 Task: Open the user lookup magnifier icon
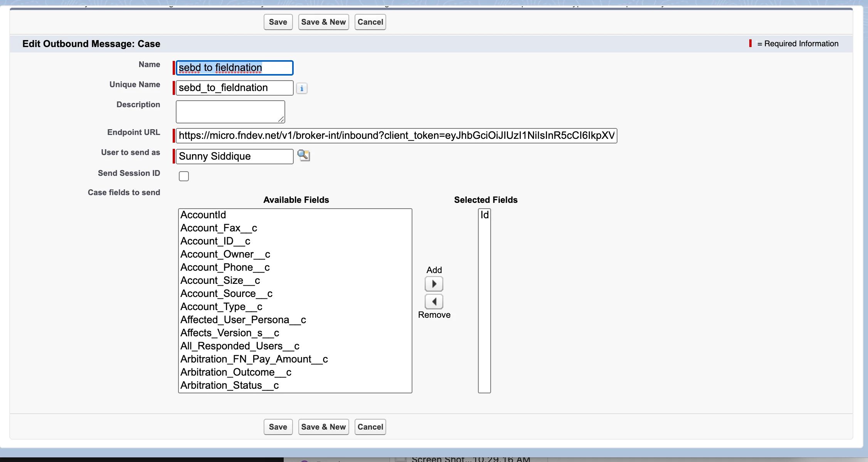coord(304,156)
